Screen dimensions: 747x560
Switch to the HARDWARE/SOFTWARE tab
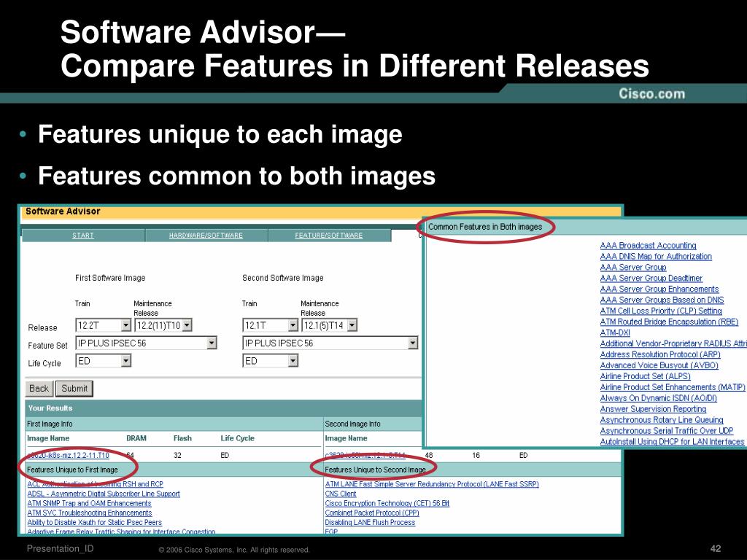206,236
